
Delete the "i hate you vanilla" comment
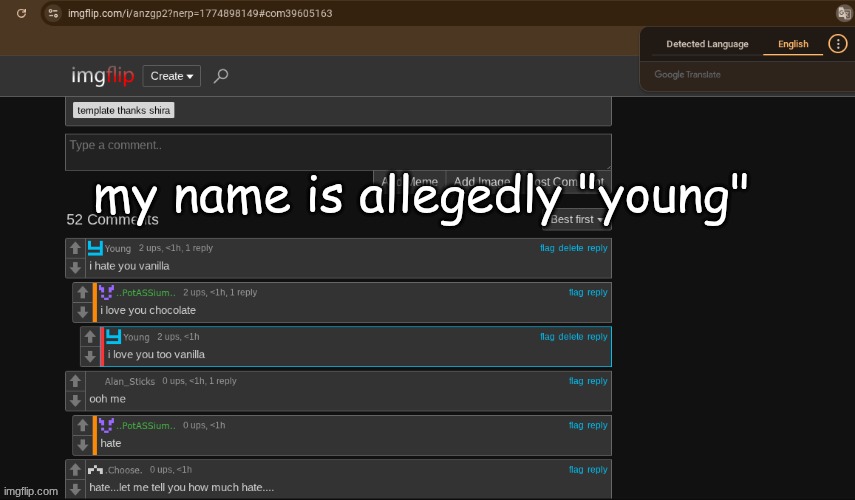tap(570, 248)
